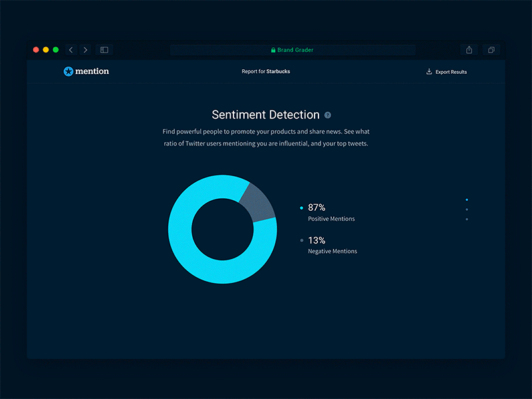Click the green zoom button in the title bar
This screenshot has width=532, height=399.
(x=55, y=50)
